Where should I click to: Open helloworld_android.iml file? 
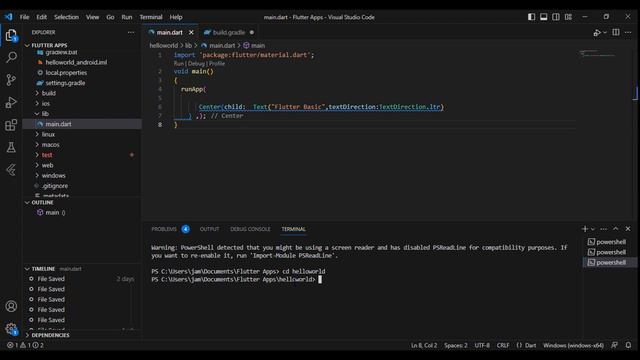[x=76, y=62]
